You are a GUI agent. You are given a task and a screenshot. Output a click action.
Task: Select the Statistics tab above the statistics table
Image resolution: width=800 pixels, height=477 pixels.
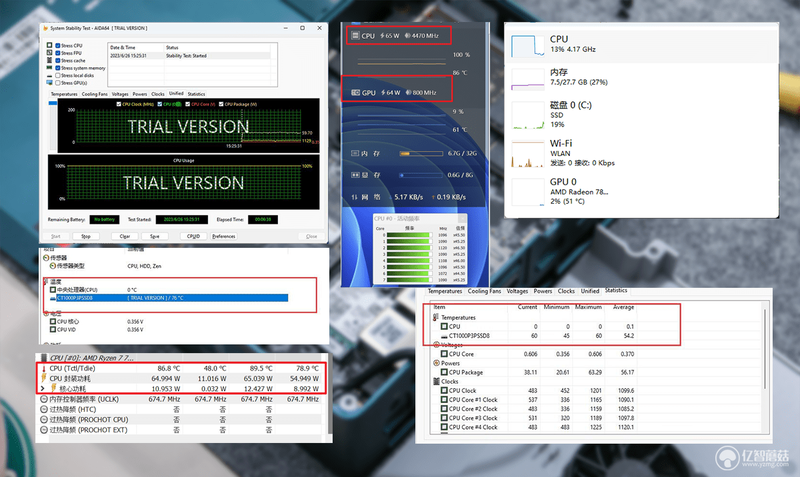[616, 290]
